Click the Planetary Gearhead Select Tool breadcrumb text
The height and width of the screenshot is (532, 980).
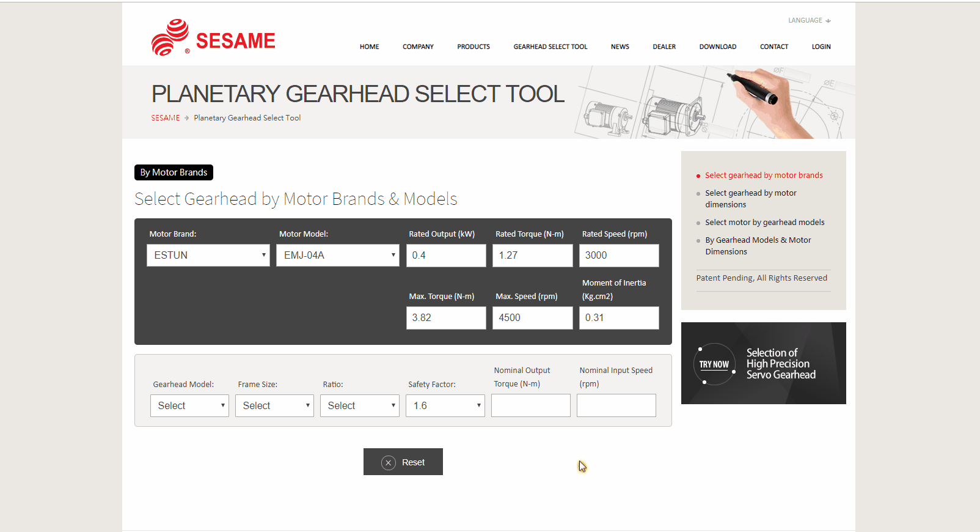point(247,118)
